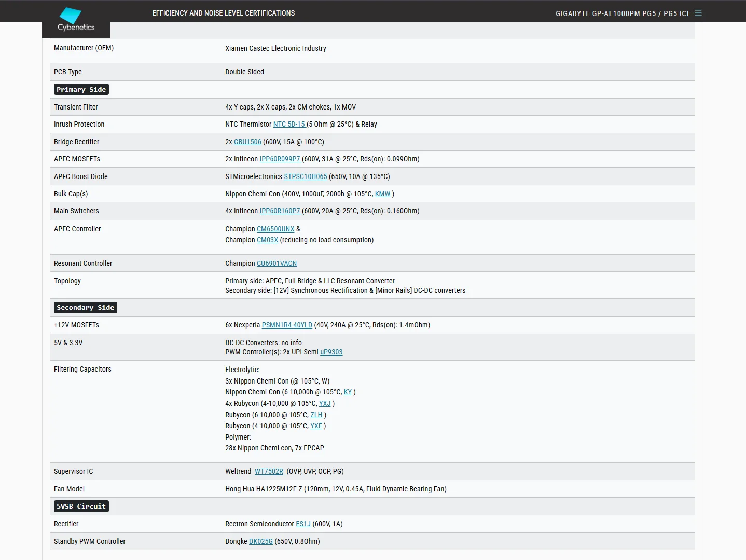This screenshot has height=560, width=746.
Task: Click the 'Inrush Protection' row label
Action: click(x=79, y=124)
